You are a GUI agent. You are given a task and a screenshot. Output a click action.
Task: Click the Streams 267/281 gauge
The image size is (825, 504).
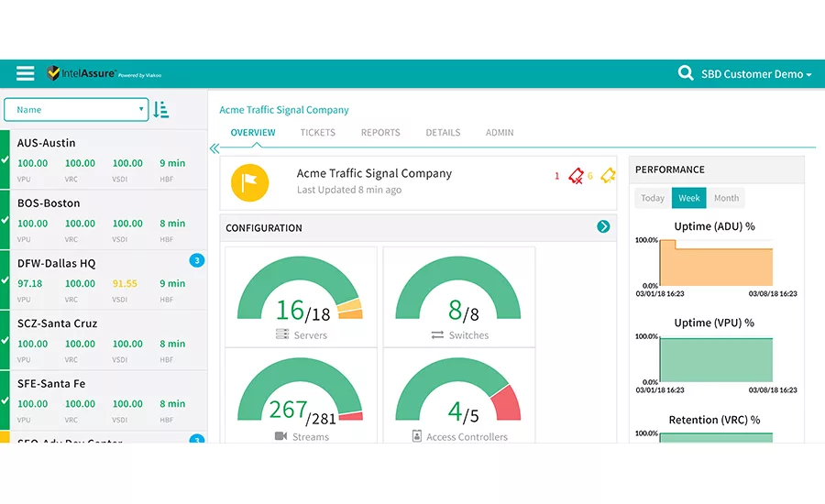[301, 390]
